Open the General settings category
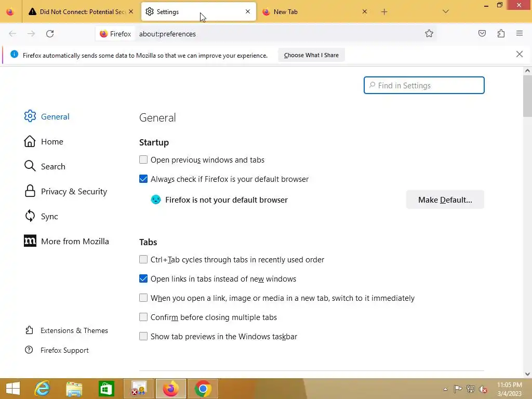Image resolution: width=532 pixels, height=399 pixels. point(47,116)
